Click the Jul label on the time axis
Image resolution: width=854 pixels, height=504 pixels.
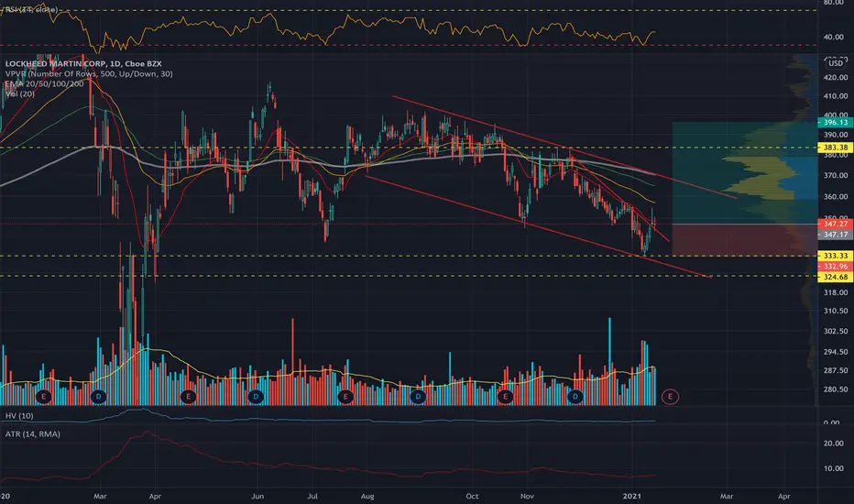312,497
